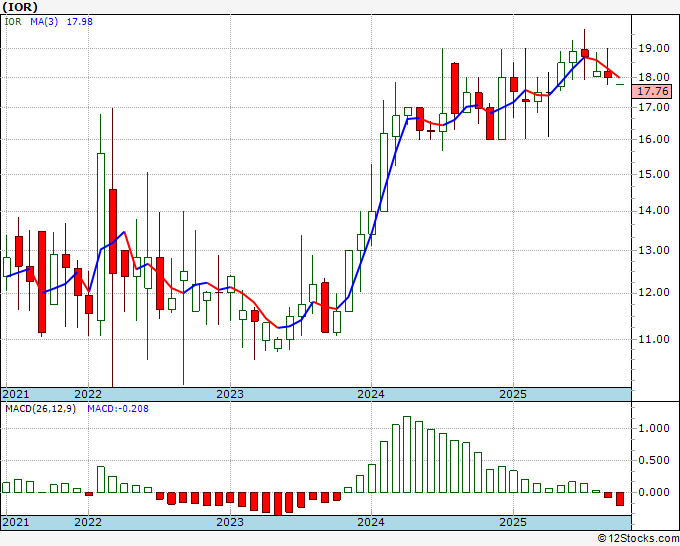
Task: Click the last red MACD histogram bar
Action: coord(620,499)
